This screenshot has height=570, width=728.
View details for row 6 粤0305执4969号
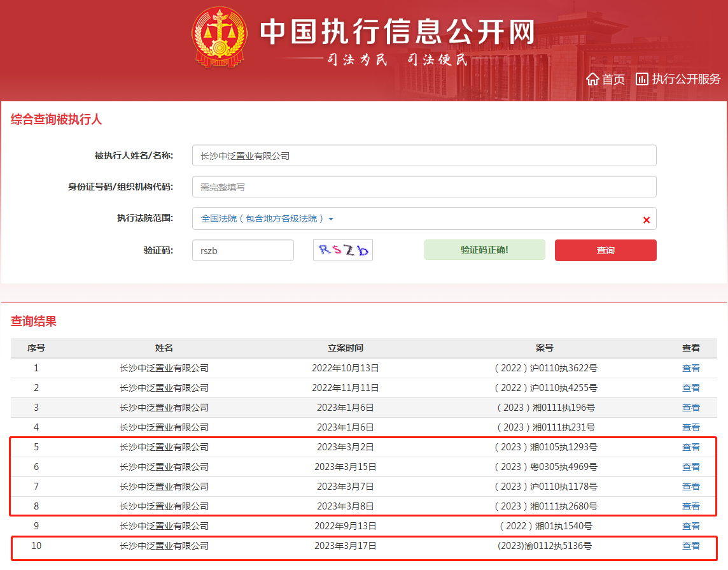(690, 467)
